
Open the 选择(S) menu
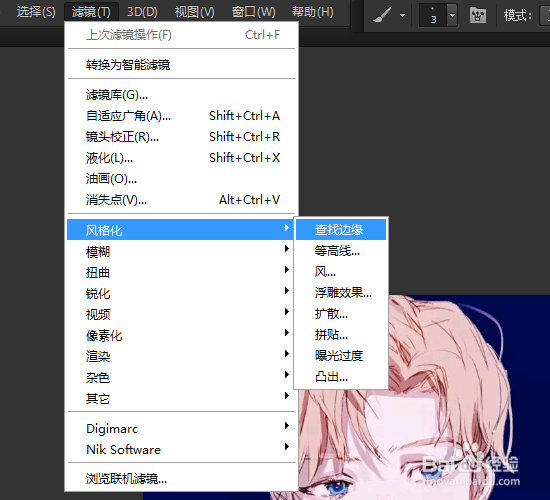click(x=36, y=12)
